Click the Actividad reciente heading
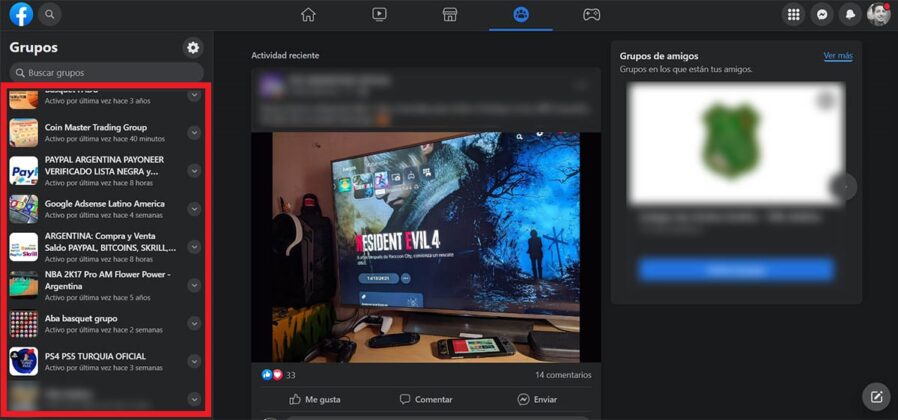The width and height of the screenshot is (898, 420). (285, 56)
